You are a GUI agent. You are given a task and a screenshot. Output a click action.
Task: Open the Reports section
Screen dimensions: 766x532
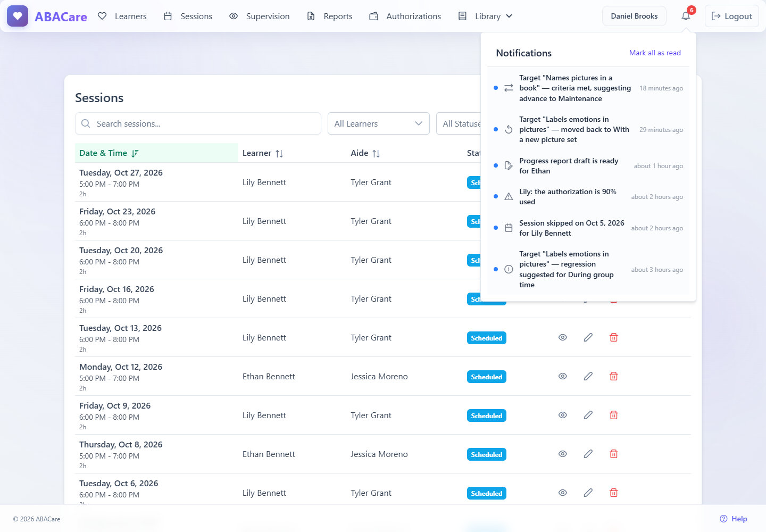click(330, 16)
